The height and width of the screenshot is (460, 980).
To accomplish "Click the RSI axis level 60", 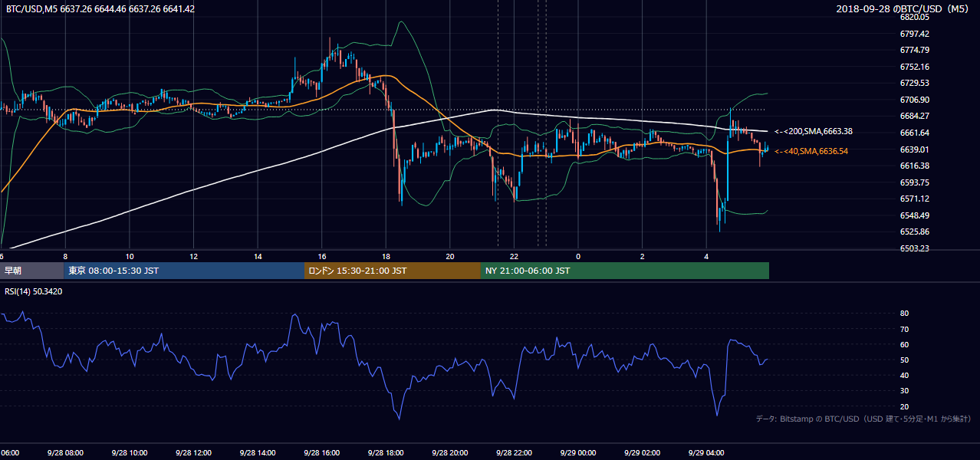I will point(904,344).
